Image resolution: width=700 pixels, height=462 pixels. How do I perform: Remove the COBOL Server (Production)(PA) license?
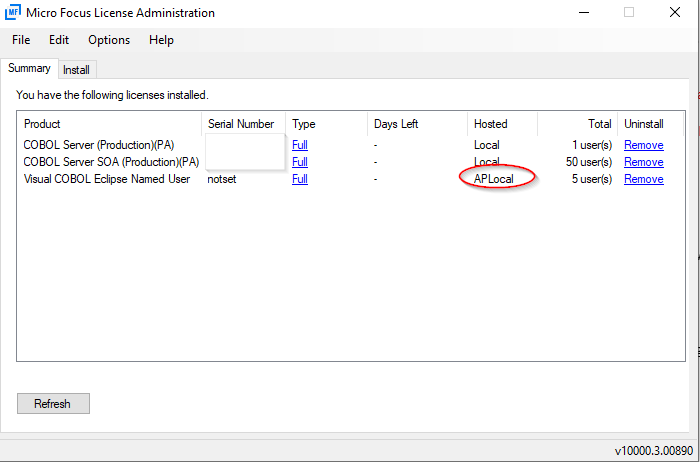[643, 145]
